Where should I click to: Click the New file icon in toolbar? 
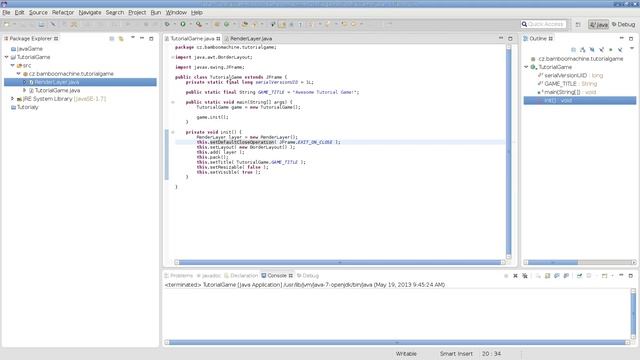[6, 24]
